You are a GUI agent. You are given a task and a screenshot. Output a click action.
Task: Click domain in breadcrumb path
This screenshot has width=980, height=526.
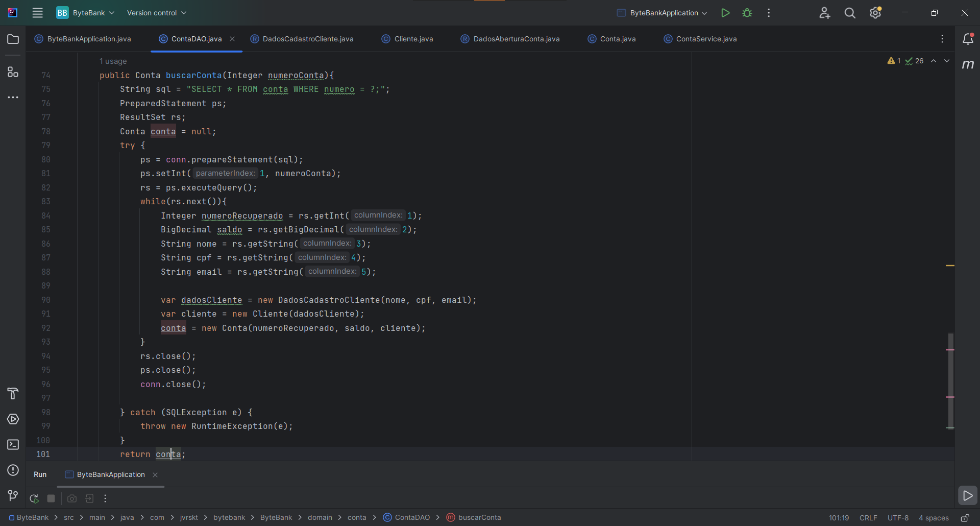pos(320,517)
